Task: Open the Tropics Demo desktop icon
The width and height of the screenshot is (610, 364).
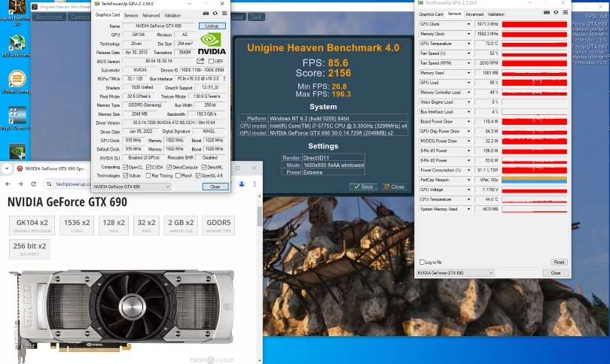Action: (x=16, y=118)
